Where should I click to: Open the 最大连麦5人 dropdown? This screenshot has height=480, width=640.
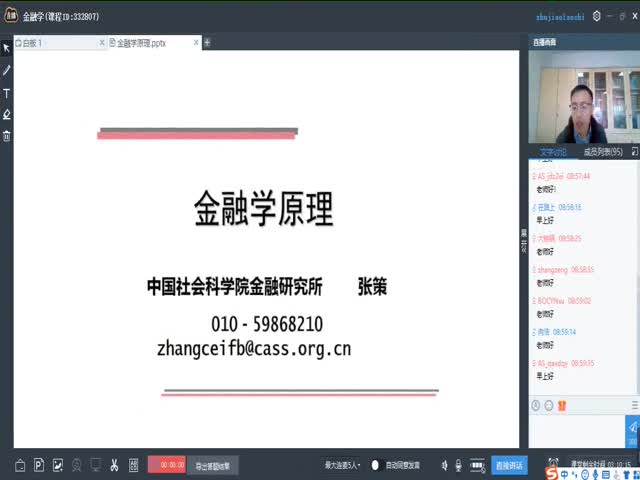pyautogui.click(x=343, y=465)
